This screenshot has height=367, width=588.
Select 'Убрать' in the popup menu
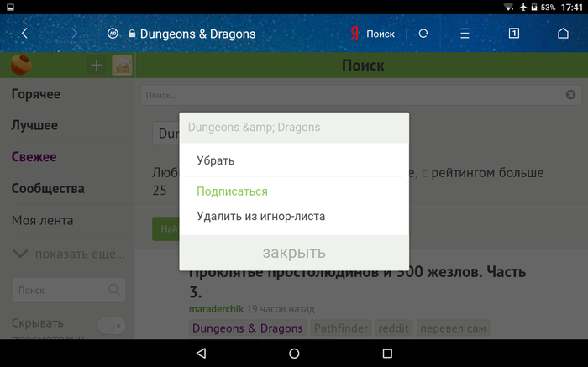(x=216, y=160)
